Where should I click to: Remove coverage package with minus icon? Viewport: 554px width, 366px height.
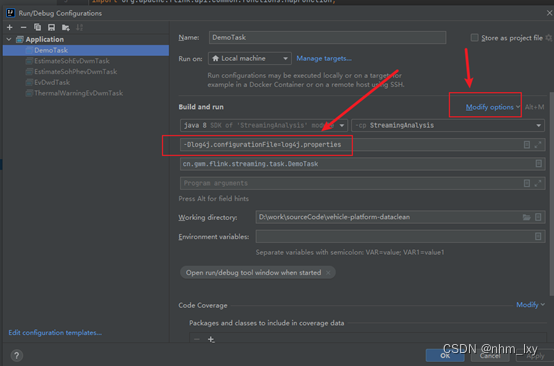click(197, 340)
